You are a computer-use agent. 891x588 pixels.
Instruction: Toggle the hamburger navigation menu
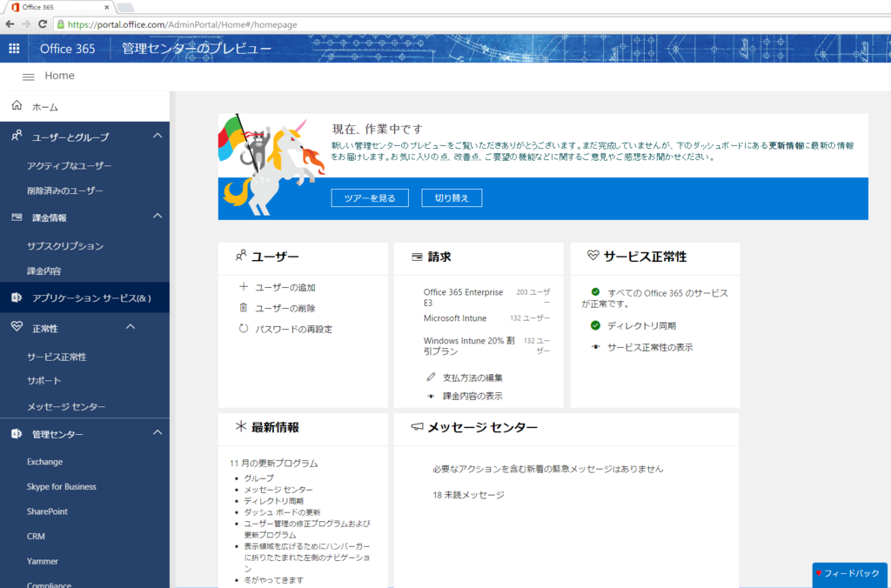[29, 77]
